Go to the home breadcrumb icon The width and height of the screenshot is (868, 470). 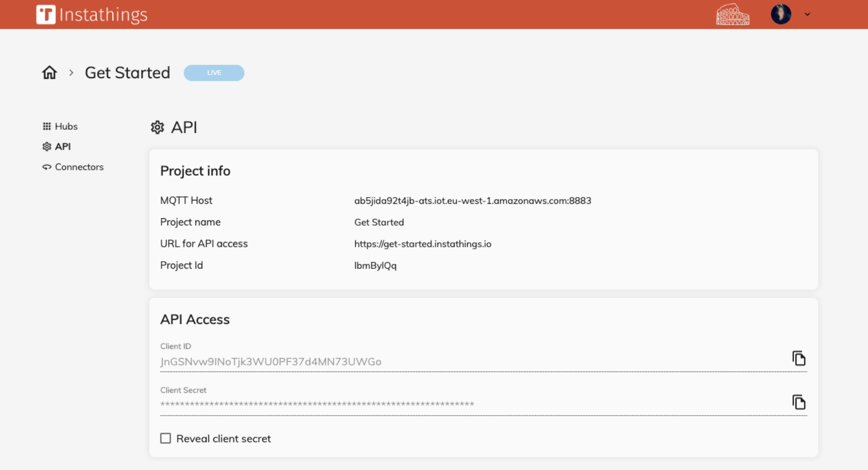click(x=49, y=73)
